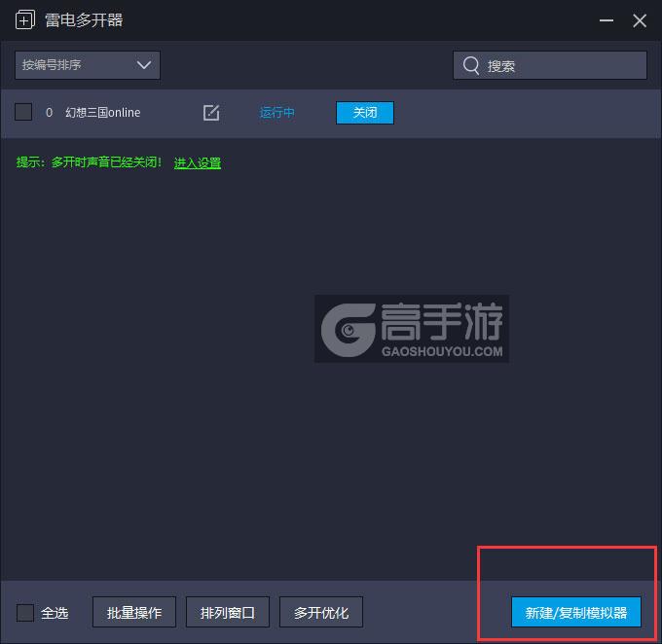Open 批量操作 batch operations
Screen dimensions: 662x644
tap(134, 612)
